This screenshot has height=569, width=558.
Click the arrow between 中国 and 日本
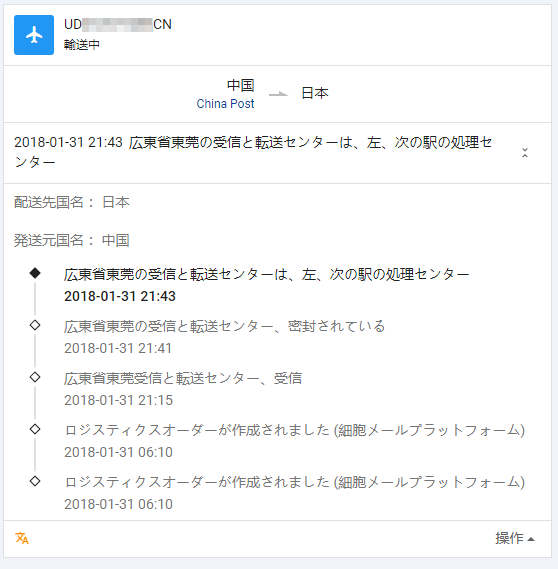pos(279,94)
